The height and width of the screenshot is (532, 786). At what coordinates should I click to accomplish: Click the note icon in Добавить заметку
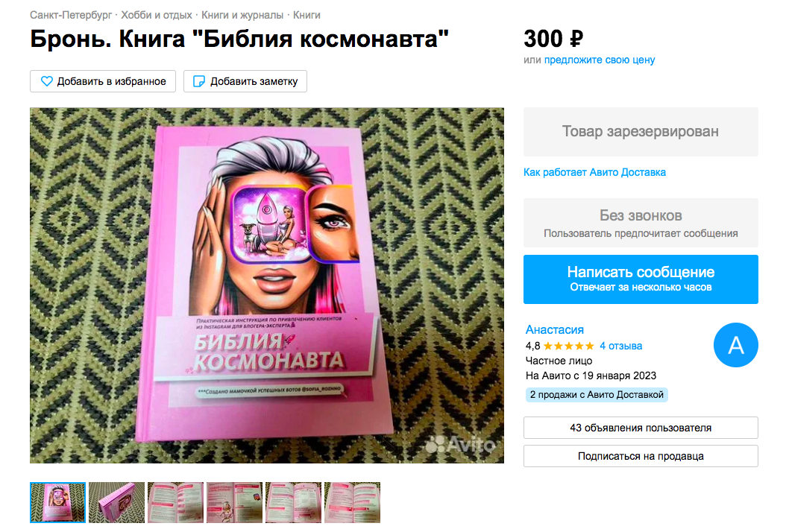pyautogui.click(x=199, y=81)
